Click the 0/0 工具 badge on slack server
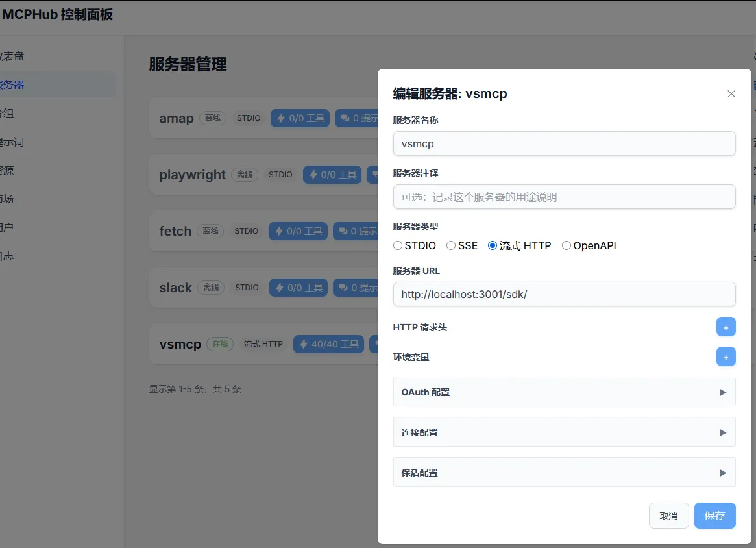Image resolution: width=756 pixels, height=548 pixels. pyautogui.click(x=298, y=287)
